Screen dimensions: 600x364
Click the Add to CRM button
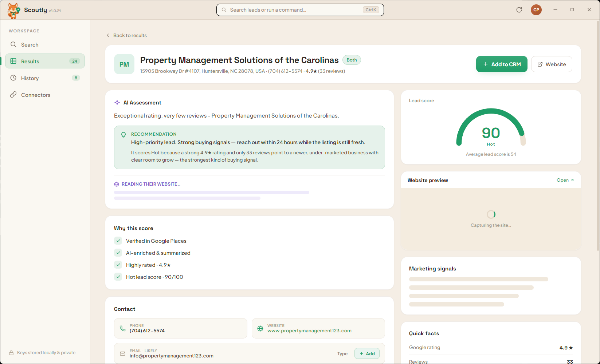[502, 64]
